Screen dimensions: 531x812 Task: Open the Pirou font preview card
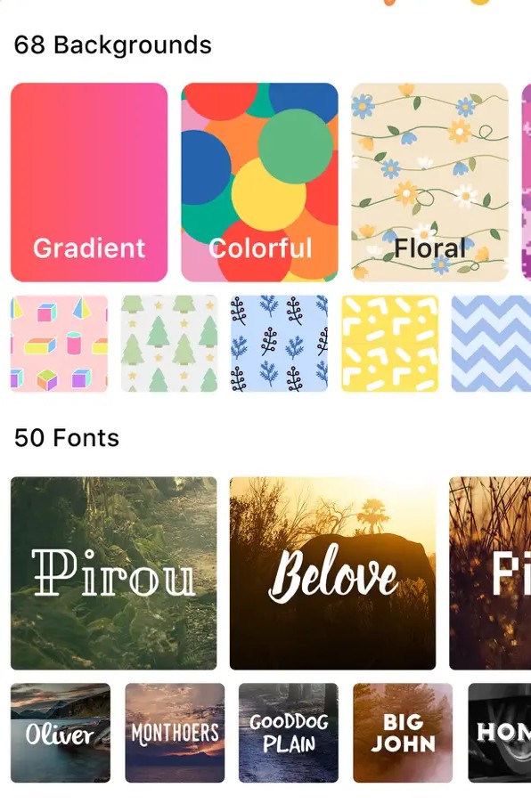coord(113,573)
